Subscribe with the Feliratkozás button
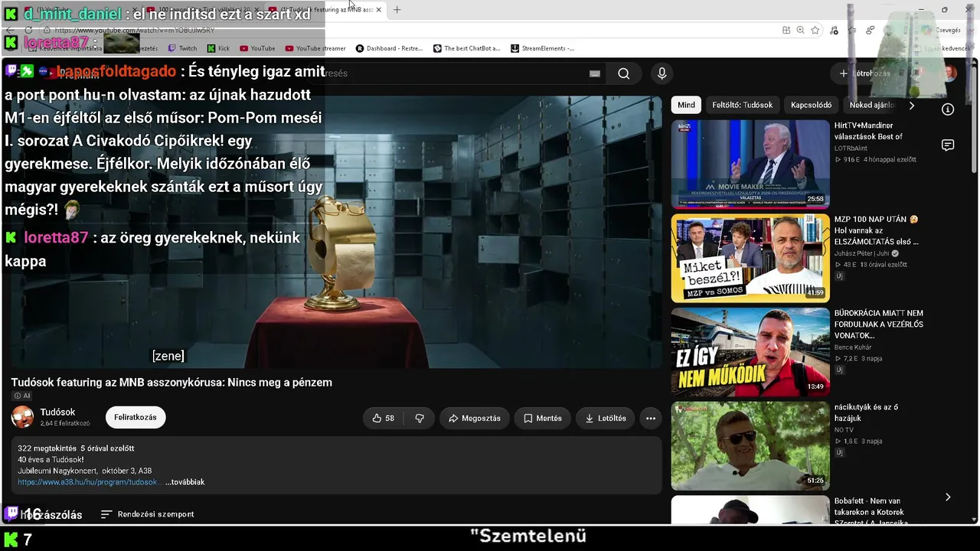This screenshot has width=980, height=551. coord(136,417)
